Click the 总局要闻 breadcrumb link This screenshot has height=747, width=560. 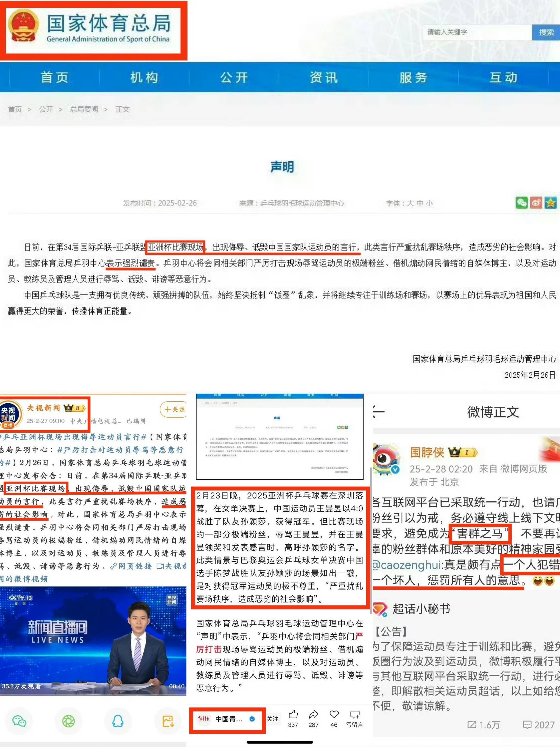[84, 109]
